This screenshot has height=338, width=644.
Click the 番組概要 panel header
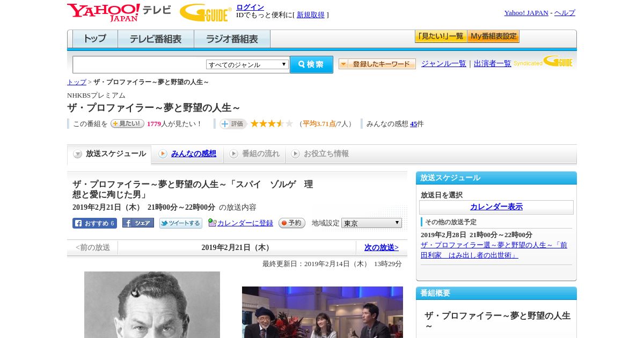tap(496, 293)
